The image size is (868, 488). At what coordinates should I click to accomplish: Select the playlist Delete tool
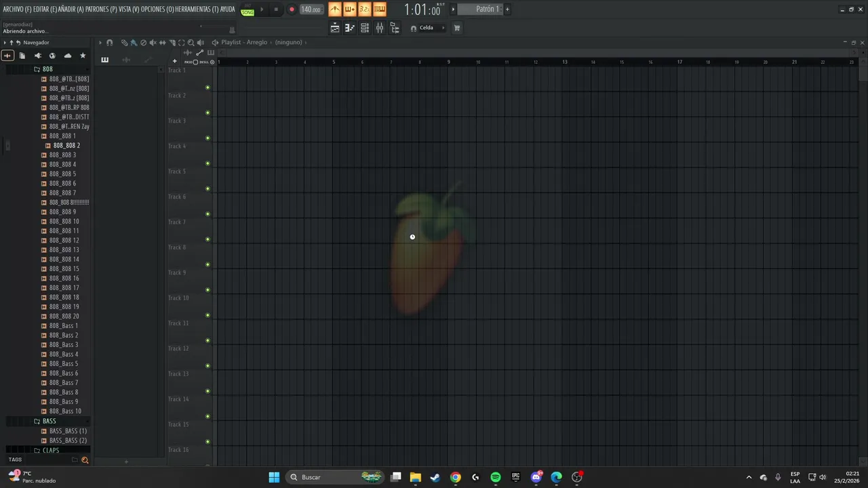point(143,42)
